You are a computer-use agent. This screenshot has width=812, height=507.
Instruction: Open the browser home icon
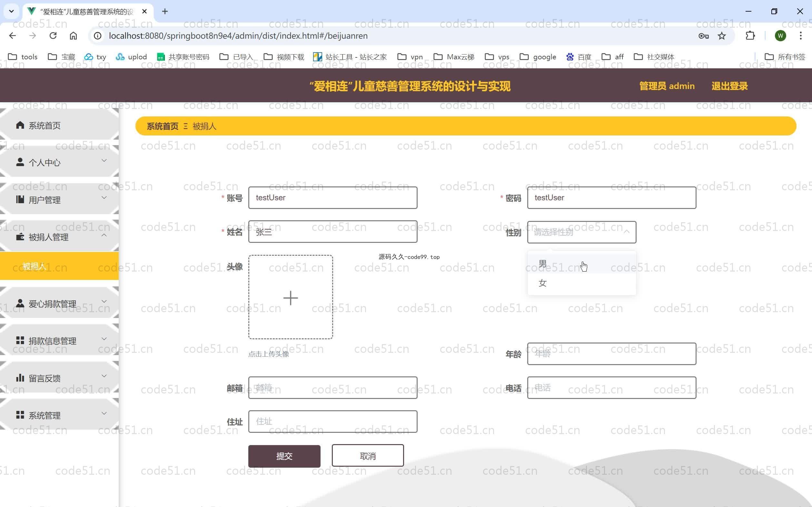pos(74,35)
